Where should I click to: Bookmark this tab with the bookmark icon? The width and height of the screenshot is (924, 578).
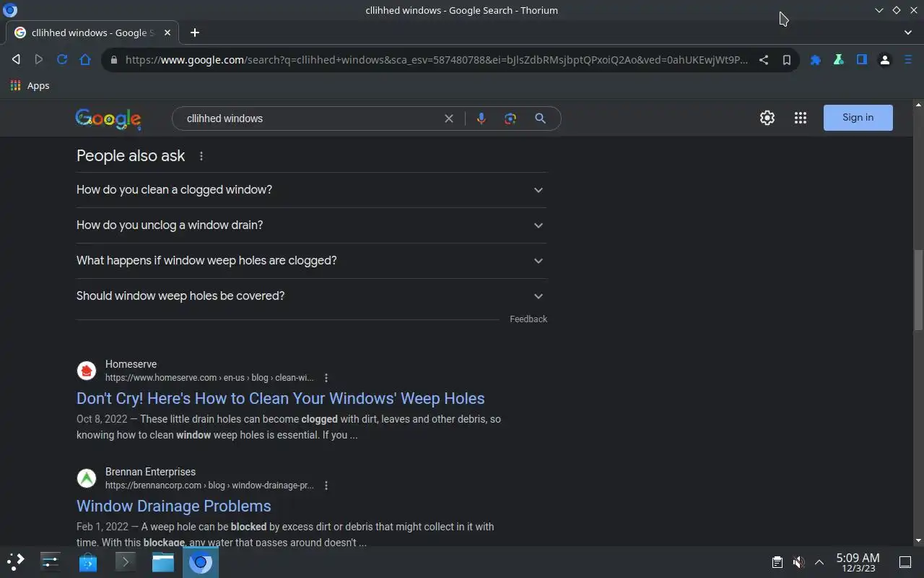click(x=787, y=60)
